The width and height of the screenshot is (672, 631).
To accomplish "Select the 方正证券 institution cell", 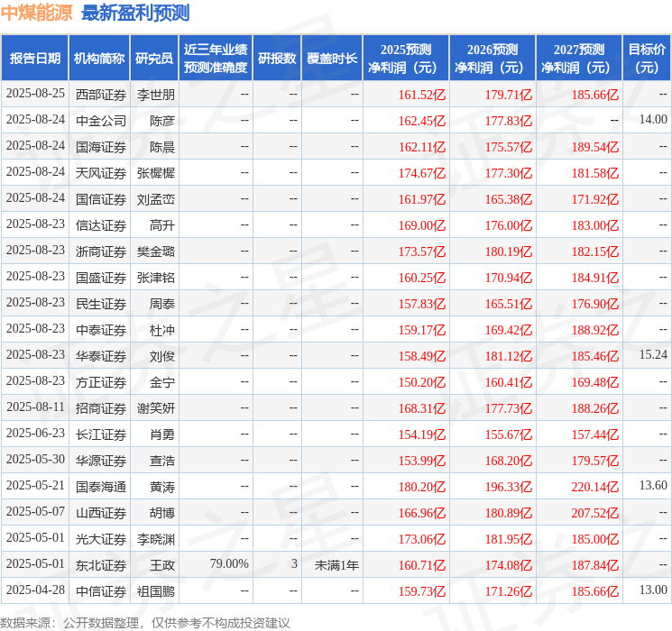I will [x=101, y=382].
